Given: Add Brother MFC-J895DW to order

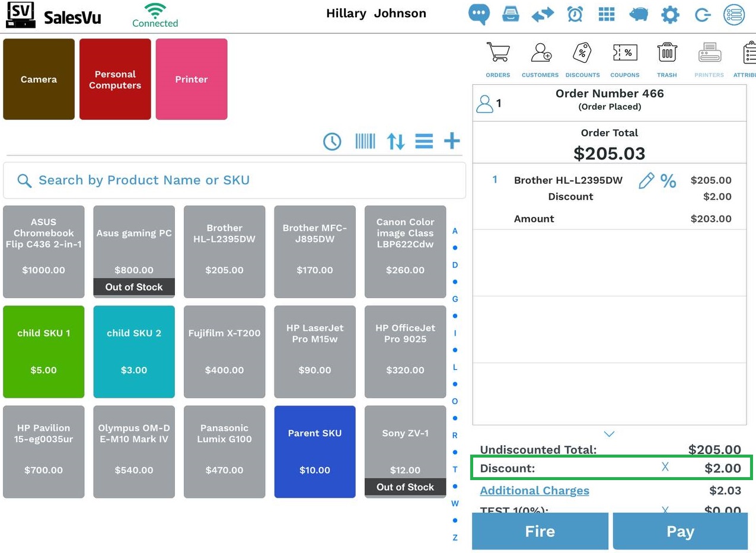Looking at the screenshot, I should [315, 252].
